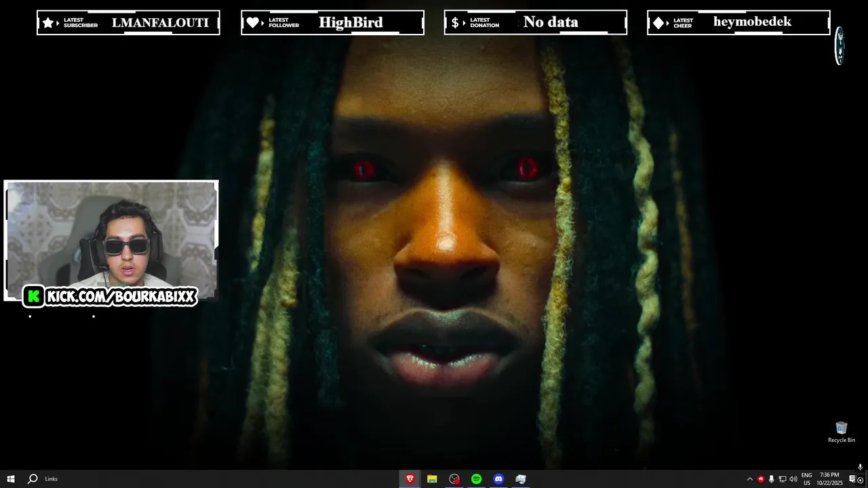Open volume speaker tray icon

coord(793,479)
